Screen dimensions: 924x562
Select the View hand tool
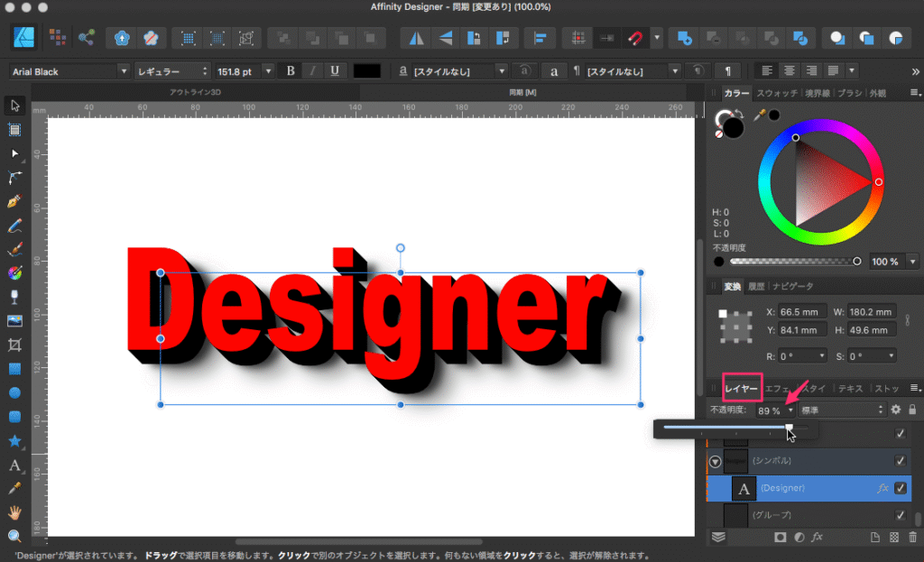pyautogui.click(x=14, y=512)
